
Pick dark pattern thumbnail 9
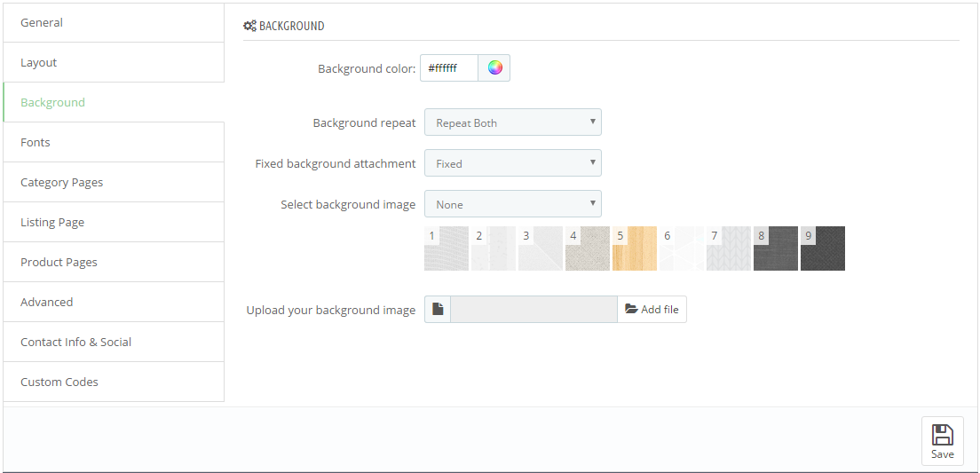tap(823, 248)
